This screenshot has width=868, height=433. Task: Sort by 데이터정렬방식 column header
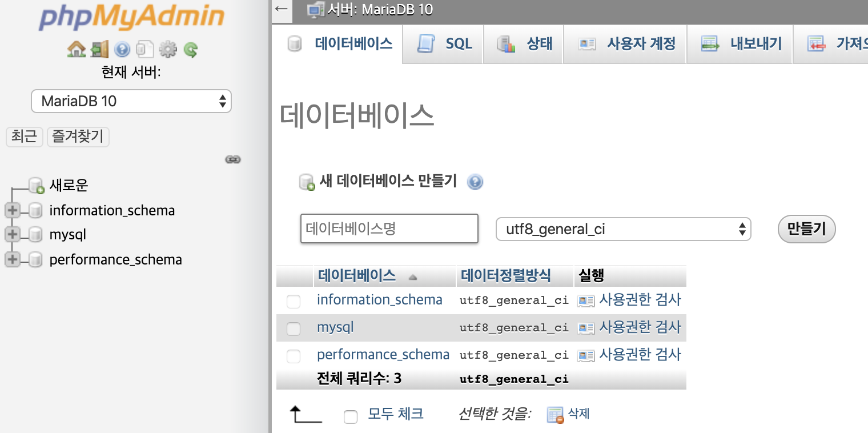click(506, 276)
